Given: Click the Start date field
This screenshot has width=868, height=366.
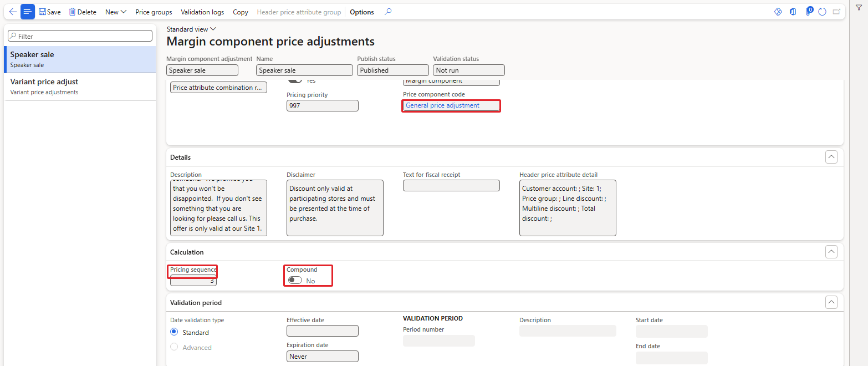Looking at the screenshot, I should 672,331.
